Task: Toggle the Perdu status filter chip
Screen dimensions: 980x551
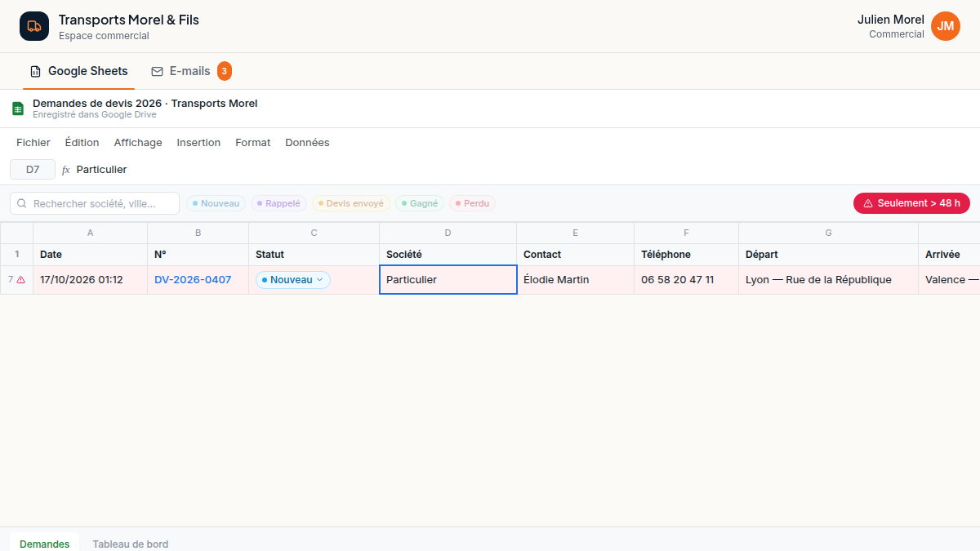Action: [x=472, y=203]
